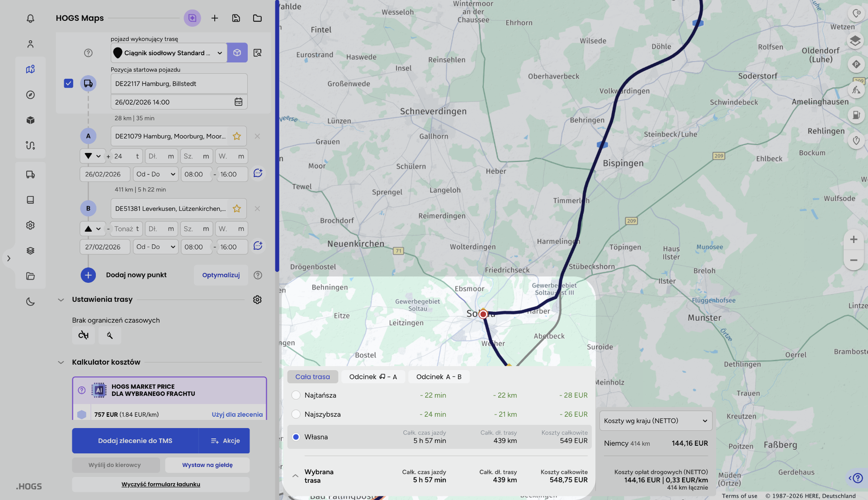Viewport: 868px width, 500px height.
Task: Switch to Odcinek A - B tab
Action: tap(439, 377)
